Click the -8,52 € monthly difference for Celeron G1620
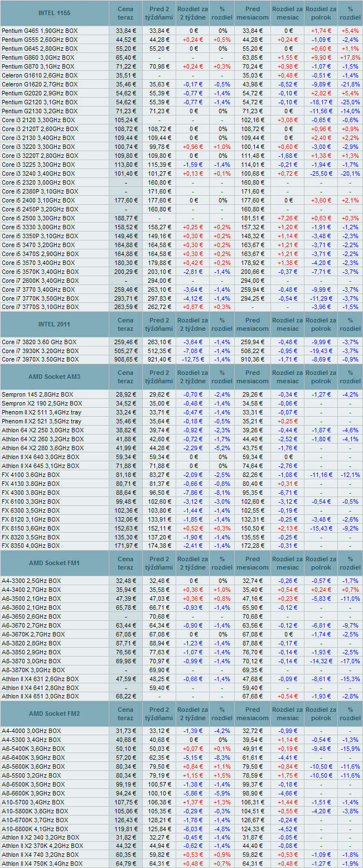This screenshot has height=868, width=363. point(288,84)
